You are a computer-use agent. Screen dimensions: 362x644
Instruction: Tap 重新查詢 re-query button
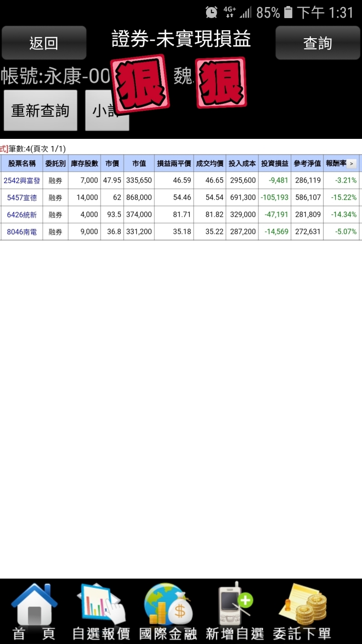point(40,110)
